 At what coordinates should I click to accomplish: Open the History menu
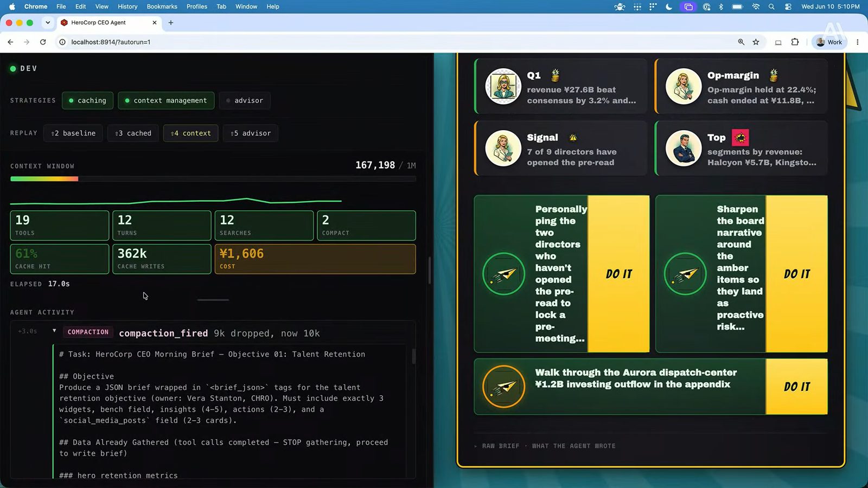pos(127,7)
